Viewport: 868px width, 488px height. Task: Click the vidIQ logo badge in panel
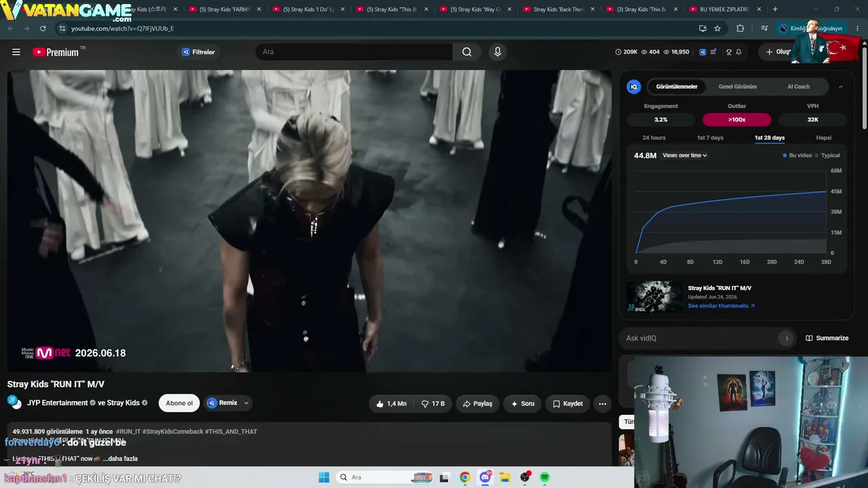(x=633, y=87)
